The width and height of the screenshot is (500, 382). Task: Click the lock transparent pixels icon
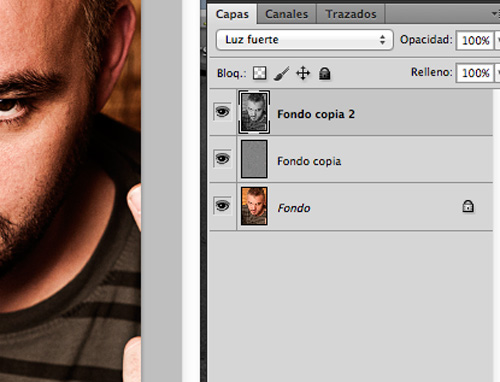pyautogui.click(x=259, y=73)
